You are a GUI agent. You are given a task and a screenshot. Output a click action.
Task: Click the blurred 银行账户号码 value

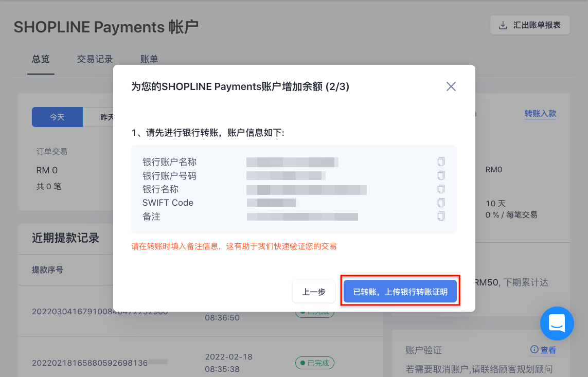pos(286,175)
